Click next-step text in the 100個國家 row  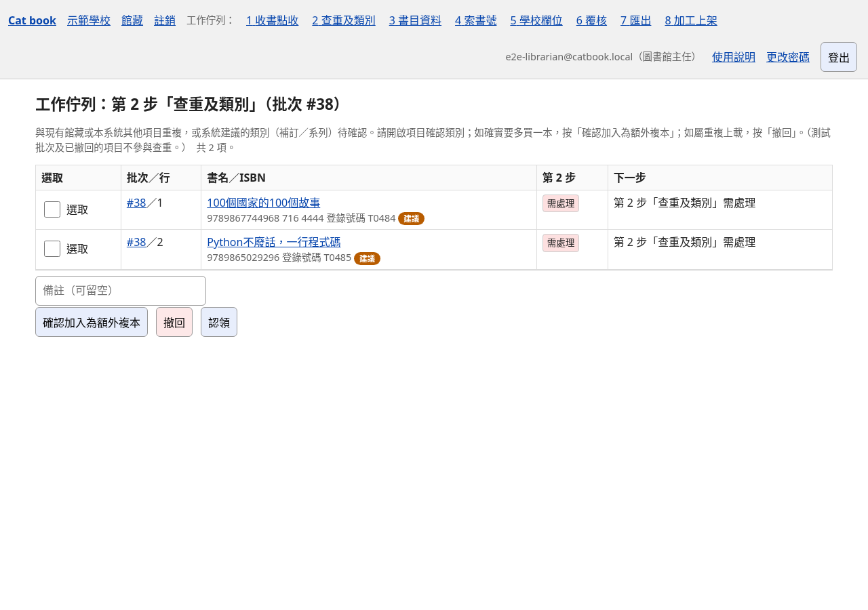(x=684, y=203)
